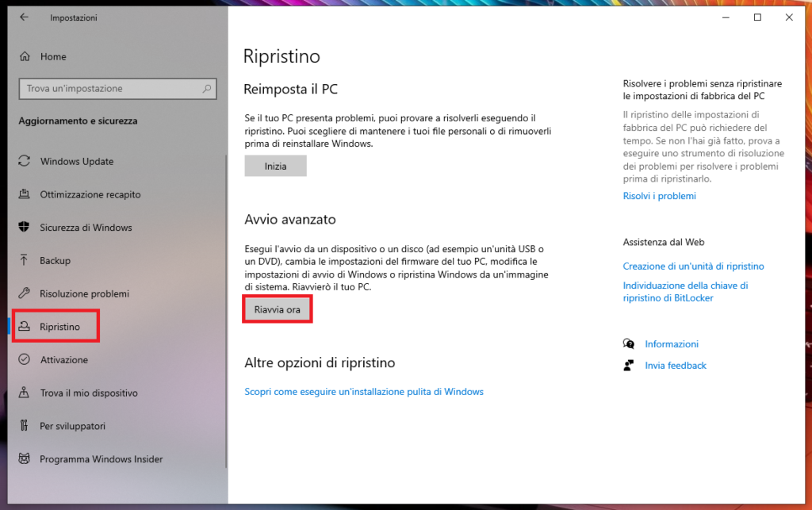812x510 pixels.
Task: Maximize the Impostazioni window
Action: pos(757,17)
